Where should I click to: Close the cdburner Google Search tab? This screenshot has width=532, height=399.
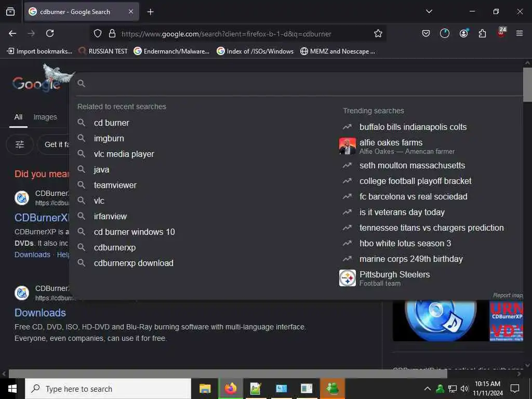point(131,11)
